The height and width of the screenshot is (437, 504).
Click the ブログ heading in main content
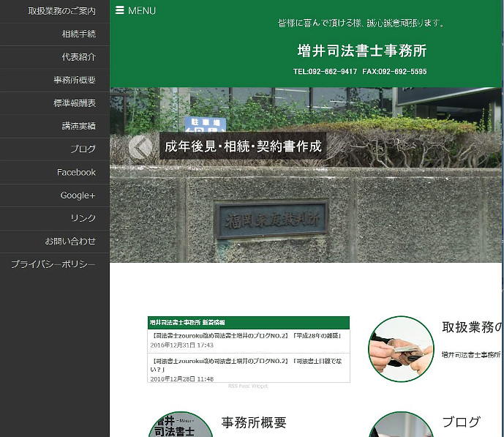click(461, 422)
